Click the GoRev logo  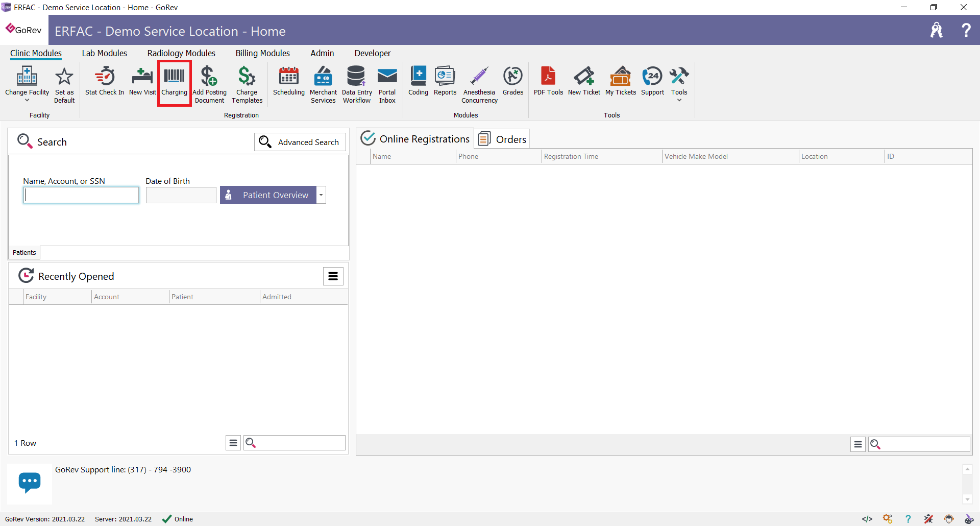(23, 30)
